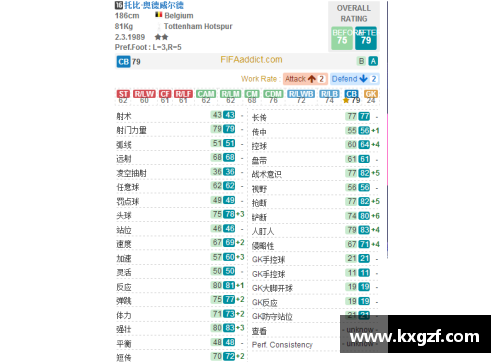The image size is (500, 362).
Task: Click the red Attack work rate arrow
Action: click(x=312, y=79)
